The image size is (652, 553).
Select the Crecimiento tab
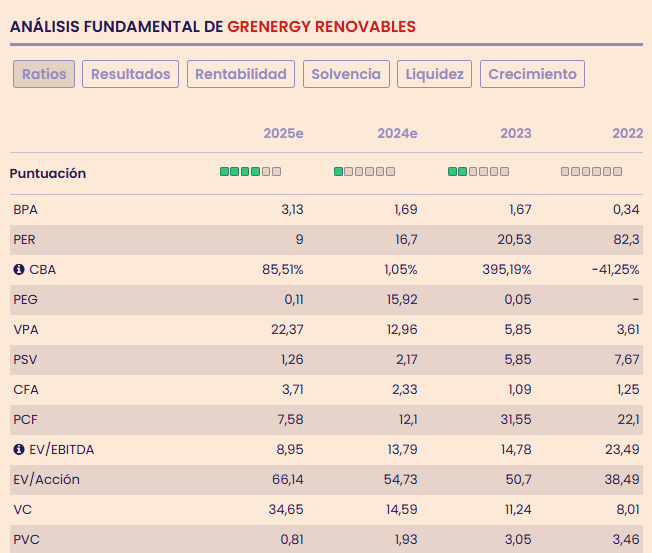[532, 74]
